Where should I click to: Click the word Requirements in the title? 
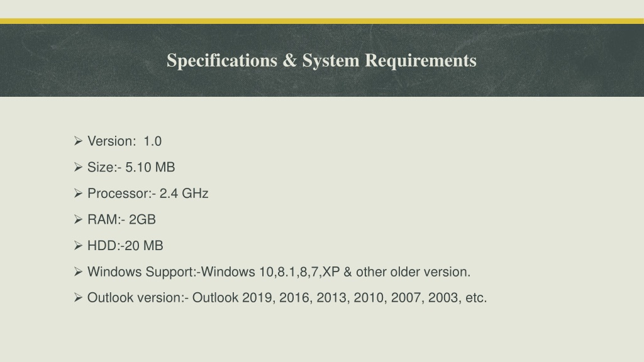point(421,61)
